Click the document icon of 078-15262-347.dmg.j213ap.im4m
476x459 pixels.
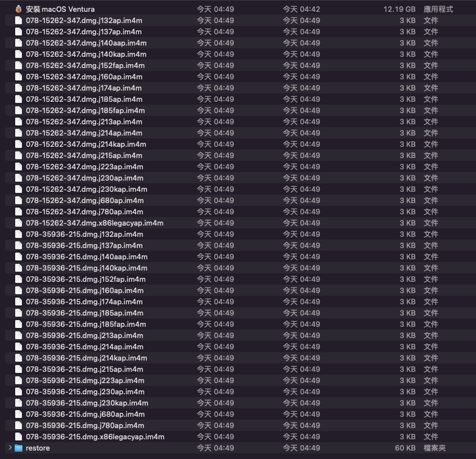(x=19, y=122)
